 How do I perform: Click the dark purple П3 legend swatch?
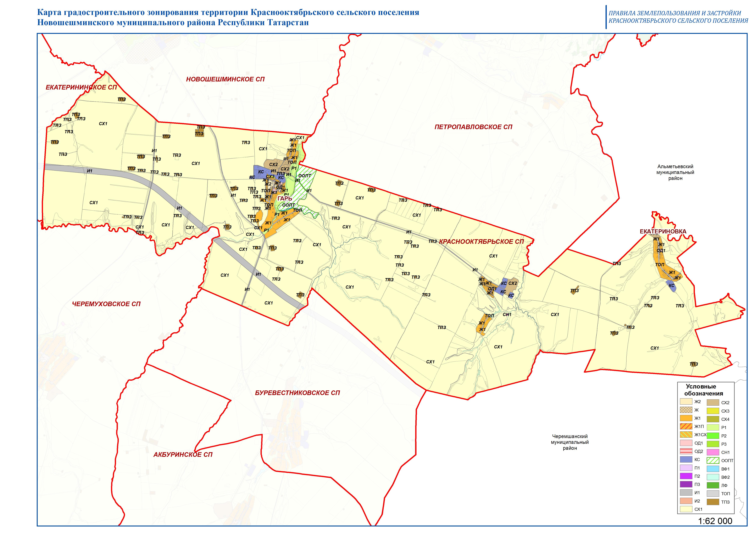686,484
